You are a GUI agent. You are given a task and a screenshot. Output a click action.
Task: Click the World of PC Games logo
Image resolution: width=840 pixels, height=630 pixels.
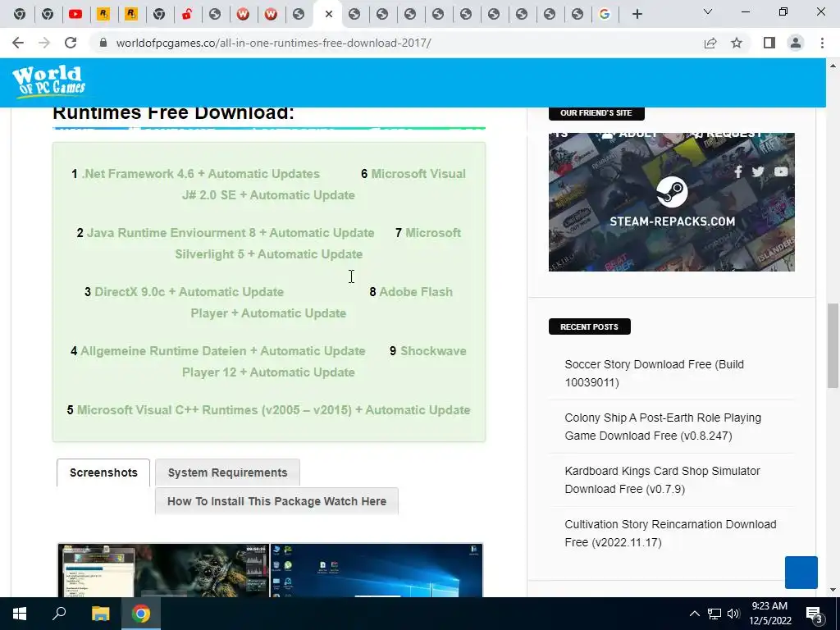[48, 80]
